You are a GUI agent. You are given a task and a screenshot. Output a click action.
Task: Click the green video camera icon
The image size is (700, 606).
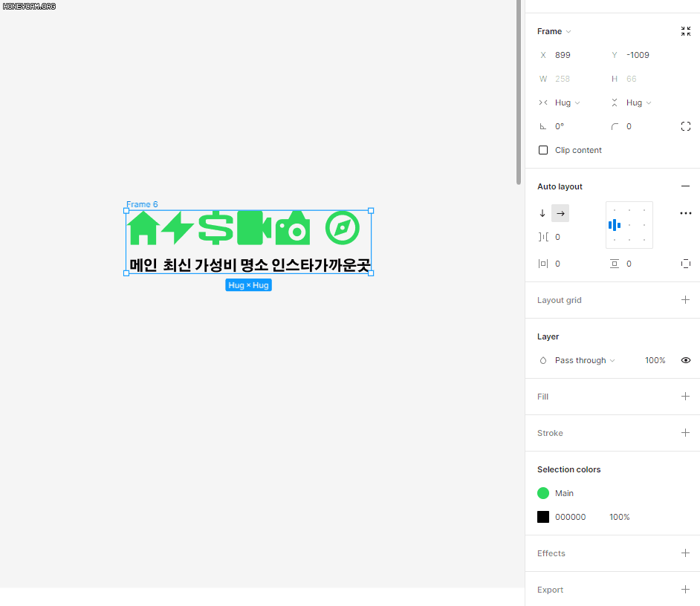click(x=254, y=228)
